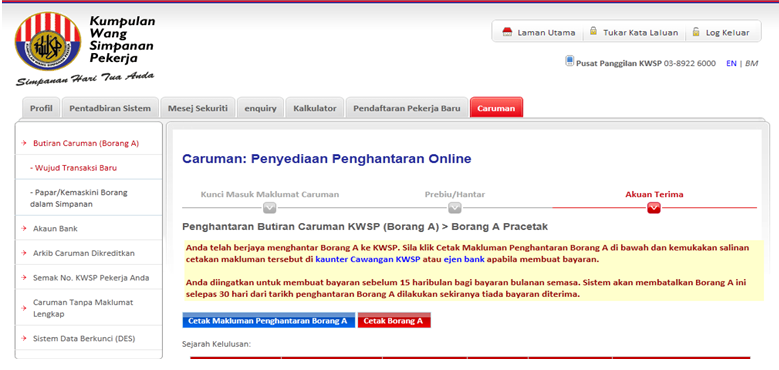Click Akuan Terima step label
The image size is (779, 370).
click(x=654, y=194)
